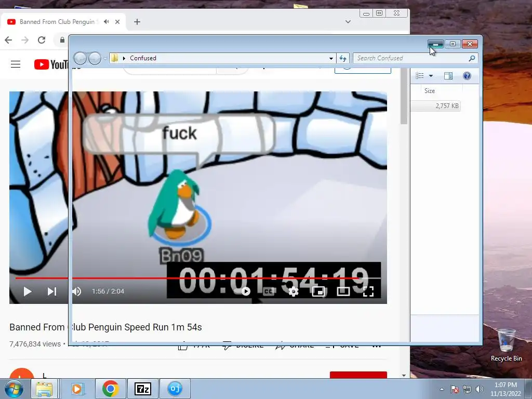This screenshot has width=532, height=399.
Task: Change the Explorer view mode icon
Action: pos(420,76)
